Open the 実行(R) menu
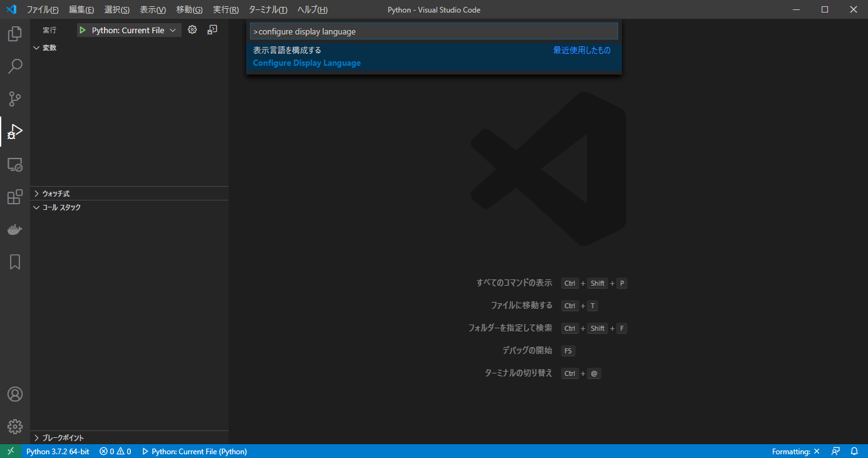Viewport: 868px width, 458px height. tap(225, 9)
